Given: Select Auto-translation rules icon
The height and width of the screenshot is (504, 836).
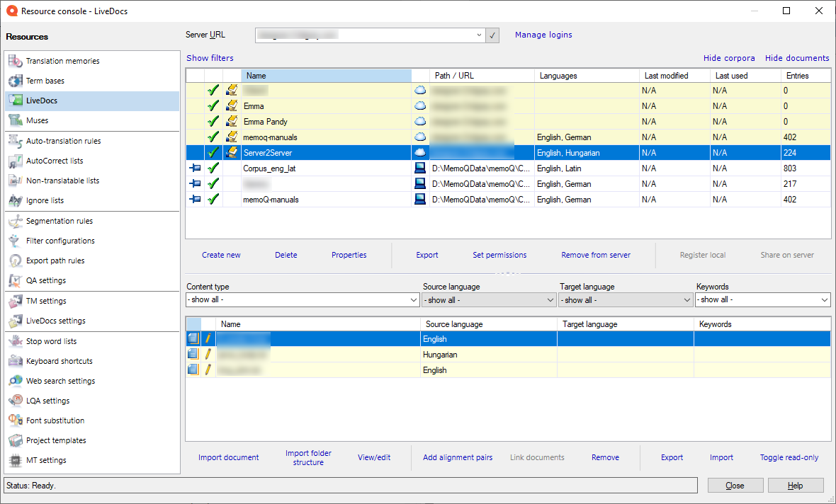Looking at the screenshot, I should click(16, 141).
